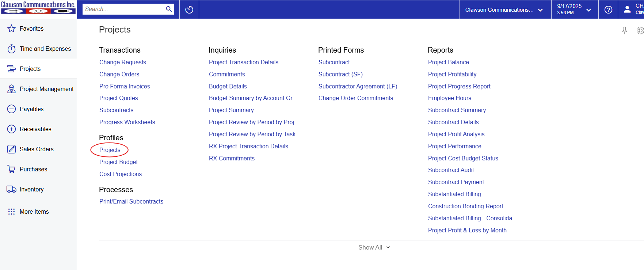The image size is (644, 270).
Task: Click the search magnifier icon
Action: 169,9
